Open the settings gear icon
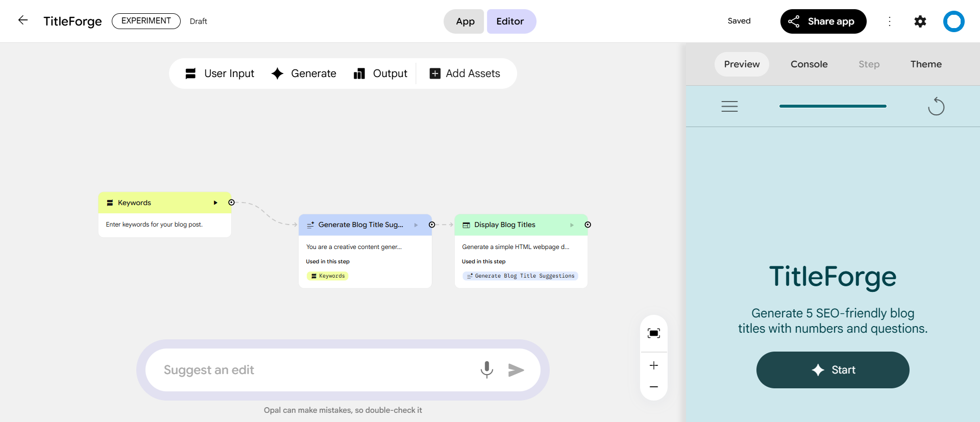Viewport: 980px width, 422px height. (920, 21)
